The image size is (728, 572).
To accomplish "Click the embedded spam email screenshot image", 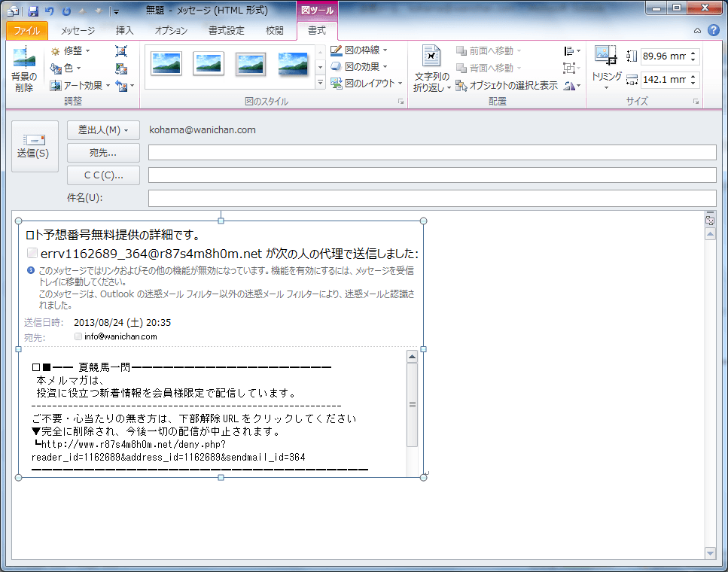I will pos(221,349).
